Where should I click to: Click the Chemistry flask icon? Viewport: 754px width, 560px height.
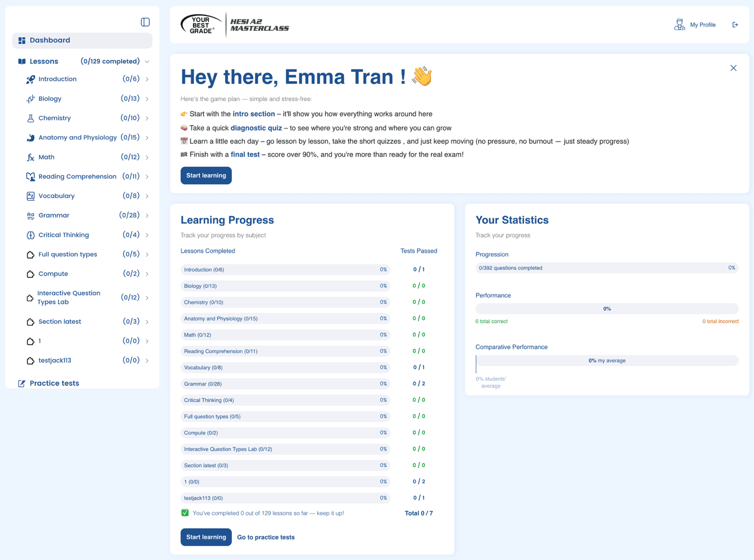[30, 118]
